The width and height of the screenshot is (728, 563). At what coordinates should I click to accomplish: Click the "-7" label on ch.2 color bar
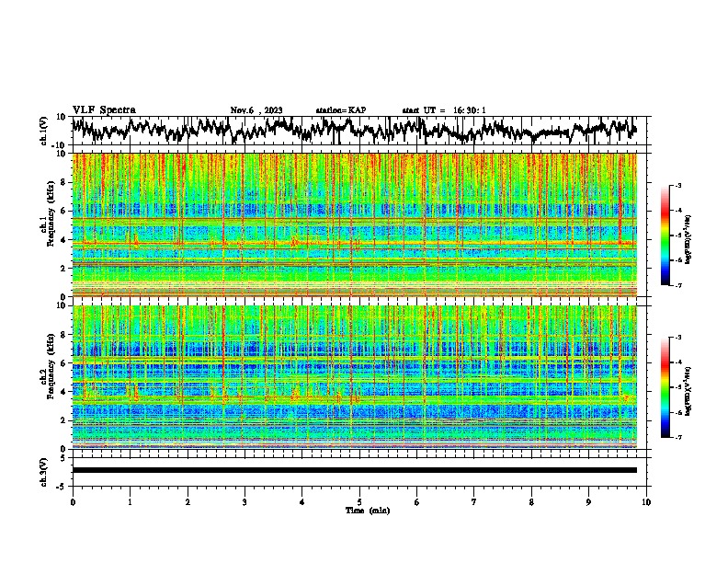coord(677,437)
